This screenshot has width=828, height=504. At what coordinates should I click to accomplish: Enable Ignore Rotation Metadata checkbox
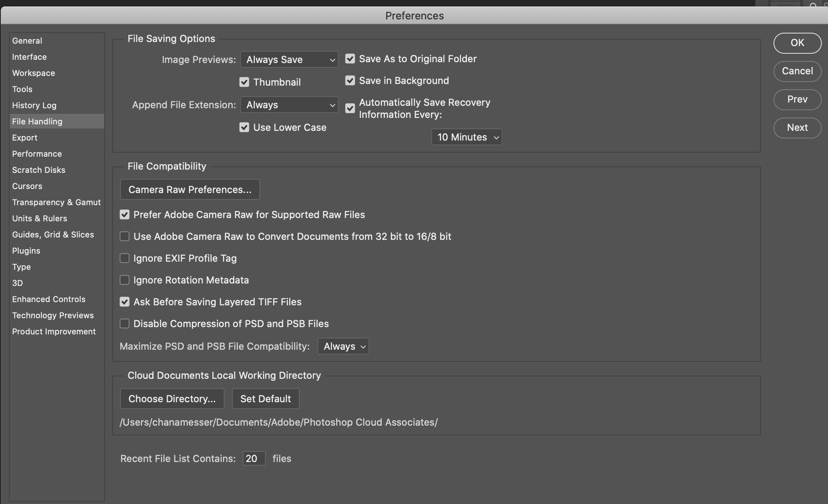tap(124, 280)
